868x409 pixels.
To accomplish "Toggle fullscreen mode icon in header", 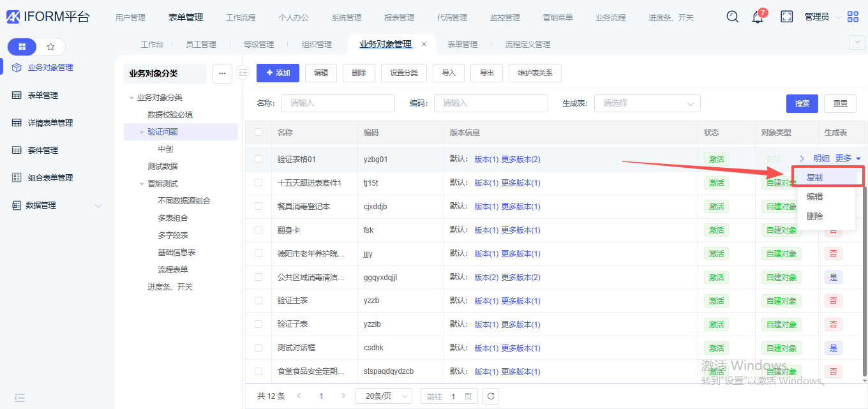I will click(x=787, y=17).
